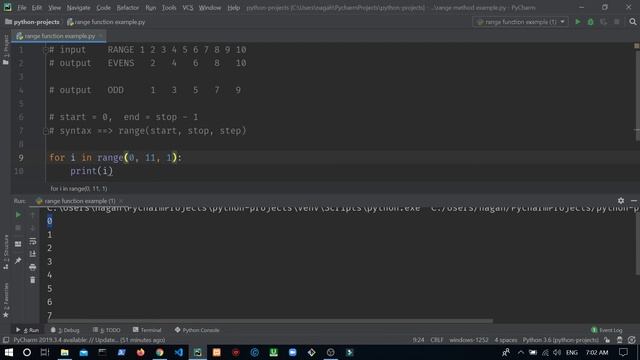This screenshot has width=640, height=360.
Task: Rerun the program in the Run panel
Action: [x=18, y=215]
